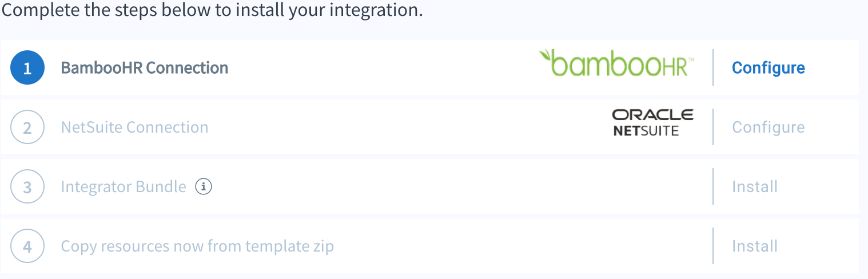The width and height of the screenshot is (868, 279).
Task: Click the ORACLE word in the logo
Action: click(x=652, y=115)
